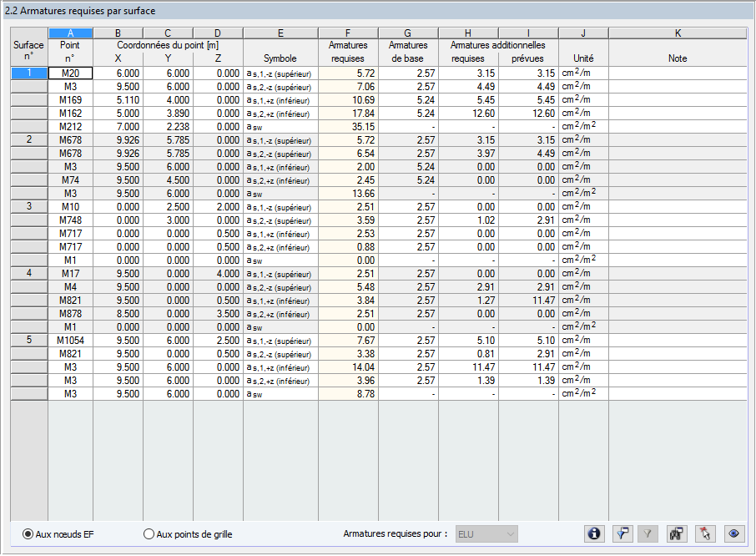
Task: Click X coordinate value 5.110
Action: (x=118, y=100)
